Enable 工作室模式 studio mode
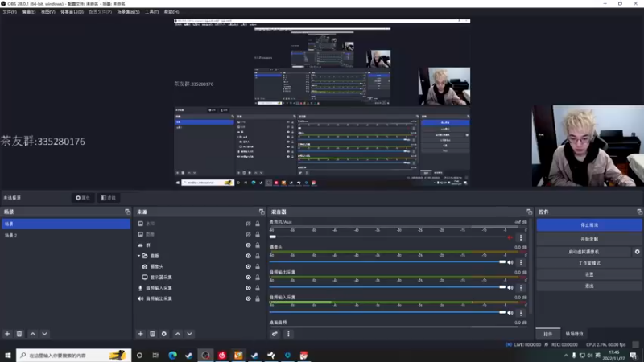 coord(589,263)
